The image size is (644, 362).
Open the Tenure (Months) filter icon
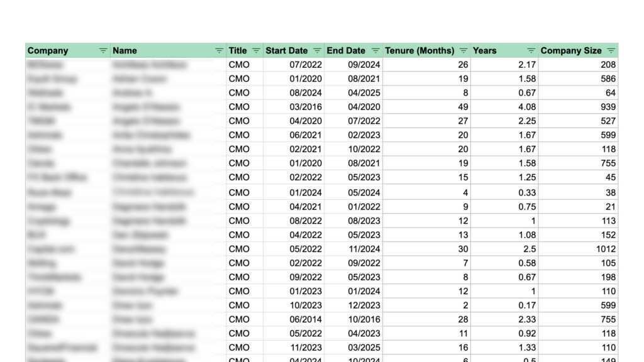464,50
